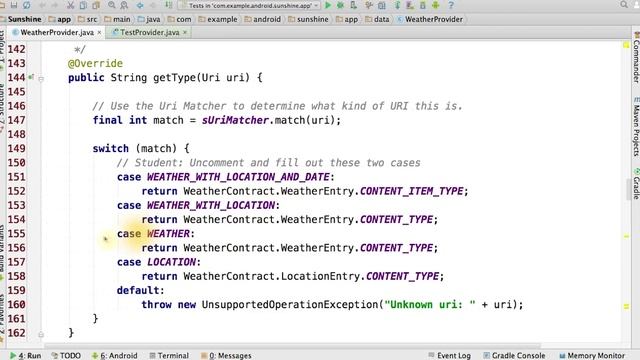Click the override gutter icon on line 144
The image size is (640, 360).
[31, 77]
